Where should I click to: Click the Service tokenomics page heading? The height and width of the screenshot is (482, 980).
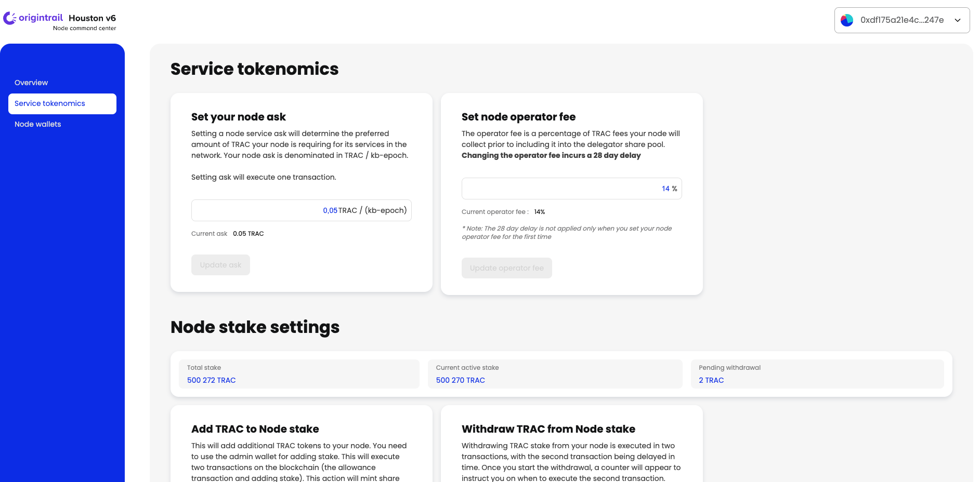point(255,69)
